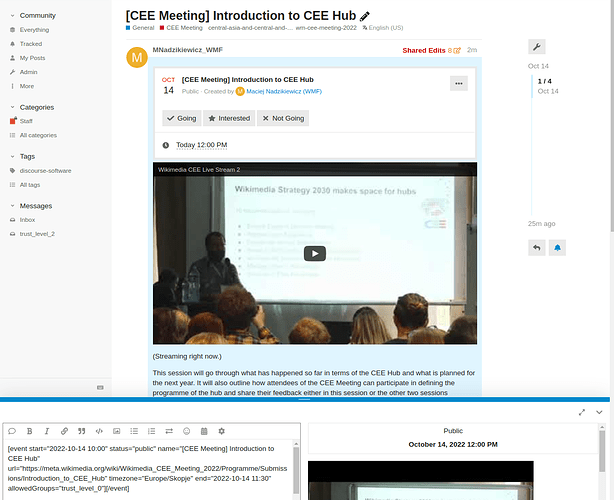Click the text direction arrows icon
Viewport: 614px width, 500px height.
169,431
